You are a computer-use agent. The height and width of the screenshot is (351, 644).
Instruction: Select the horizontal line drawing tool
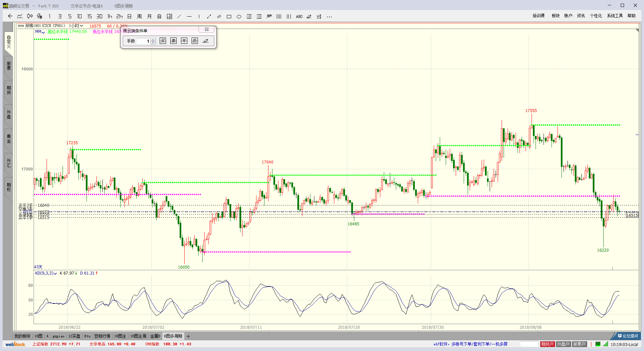click(189, 16)
